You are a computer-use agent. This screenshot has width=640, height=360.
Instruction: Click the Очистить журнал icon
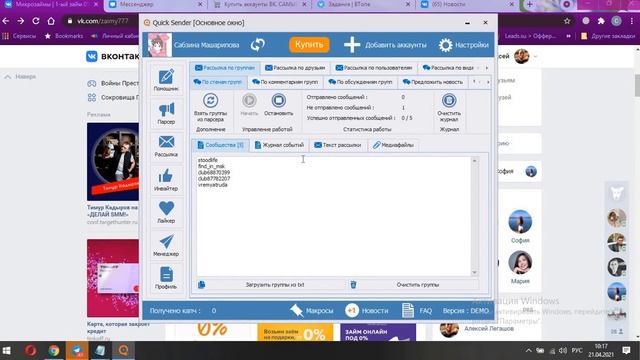(x=449, y=100)
